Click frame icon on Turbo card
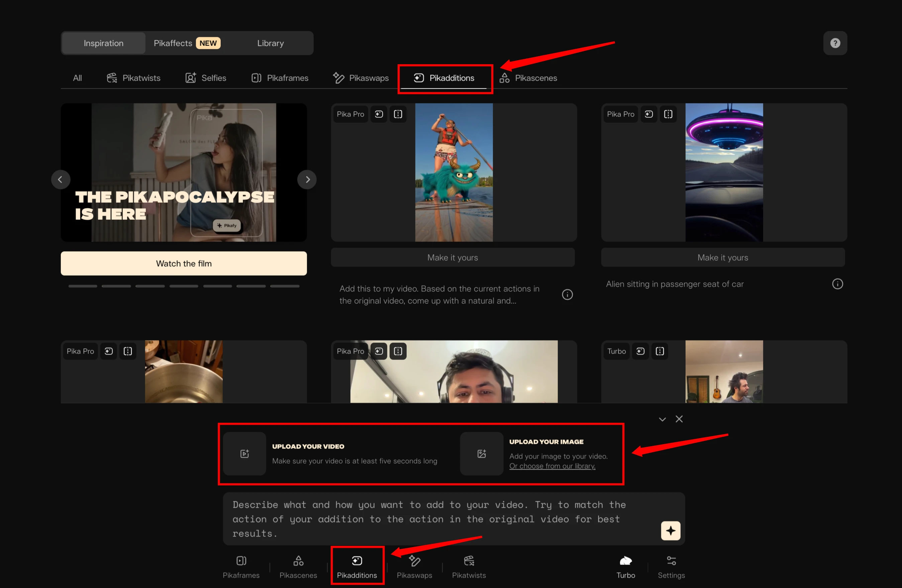Image resolution: width=902 pixels, height=588 pixels. [660, 351]
